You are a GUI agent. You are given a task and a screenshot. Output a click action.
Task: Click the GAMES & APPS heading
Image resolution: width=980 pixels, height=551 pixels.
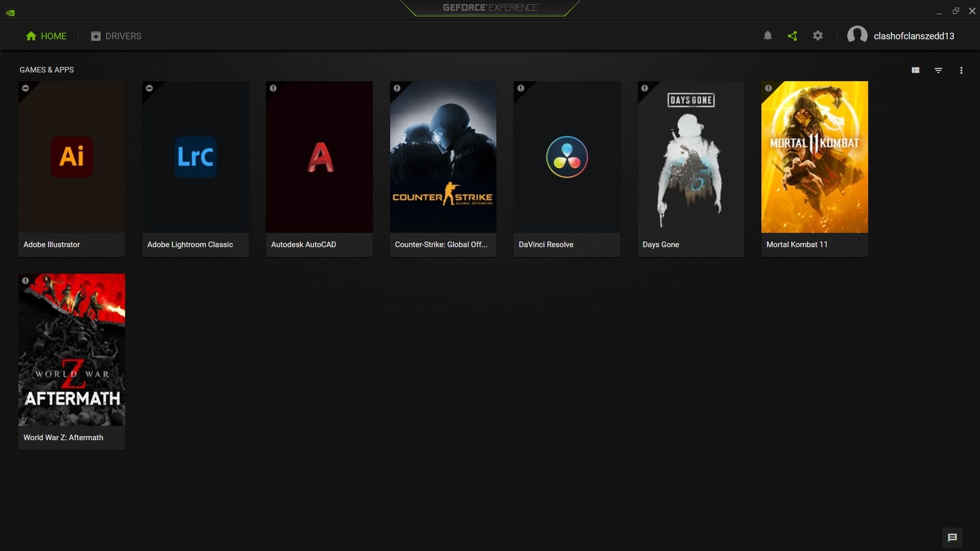click(x=46, y=70)
